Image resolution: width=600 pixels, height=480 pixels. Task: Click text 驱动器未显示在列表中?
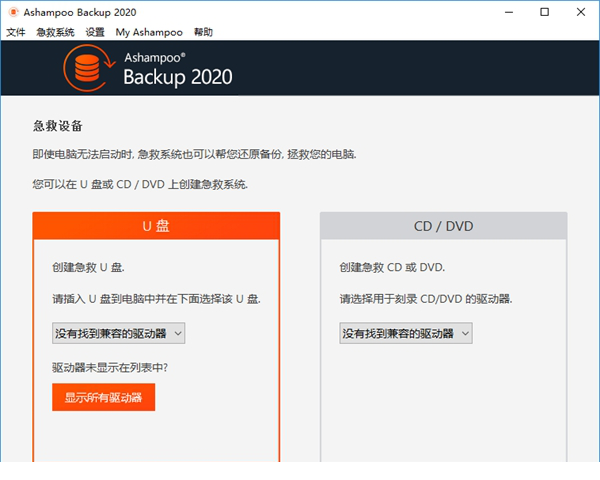(x=110, y=367)
